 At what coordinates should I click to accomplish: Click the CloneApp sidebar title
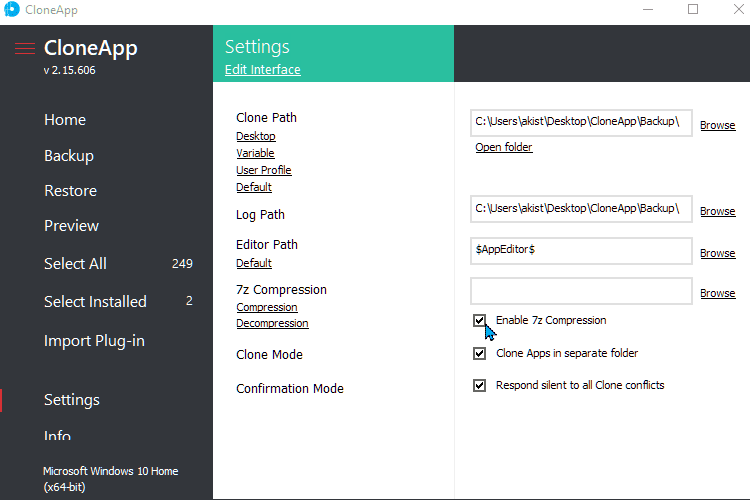[91, 48]
